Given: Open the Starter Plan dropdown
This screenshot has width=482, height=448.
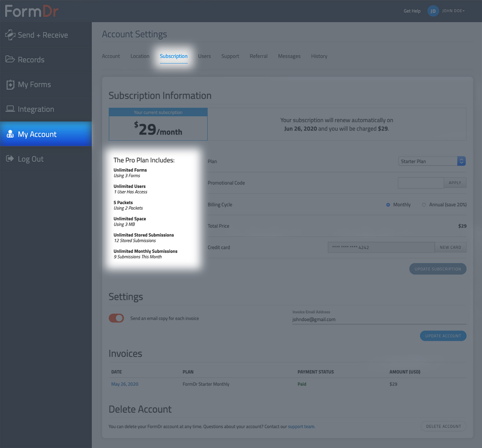Looking at the screenshot, I should pyautogui.click(x=432, y=161).
